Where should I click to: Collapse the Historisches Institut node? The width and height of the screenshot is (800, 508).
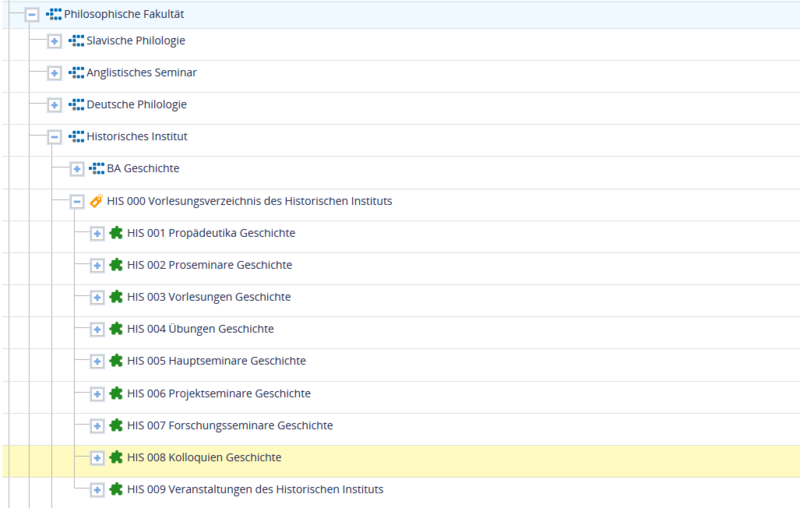[x=55, y=138]
